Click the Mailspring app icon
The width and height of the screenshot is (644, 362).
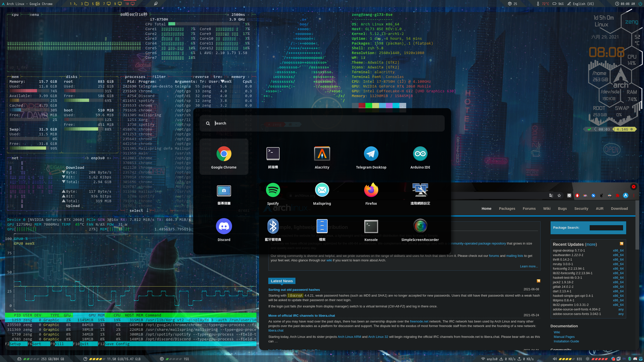(322, 190)
